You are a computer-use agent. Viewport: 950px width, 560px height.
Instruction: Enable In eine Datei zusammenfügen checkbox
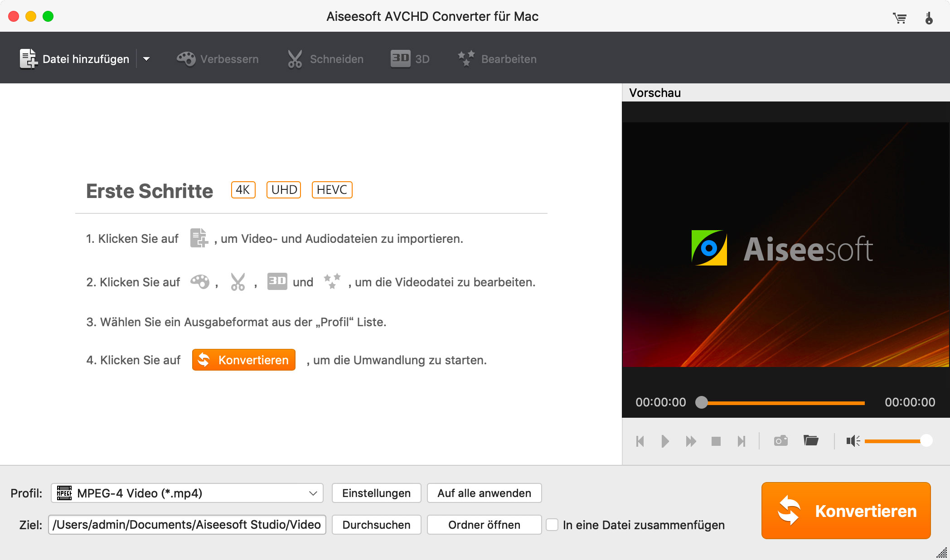(552, 525)
